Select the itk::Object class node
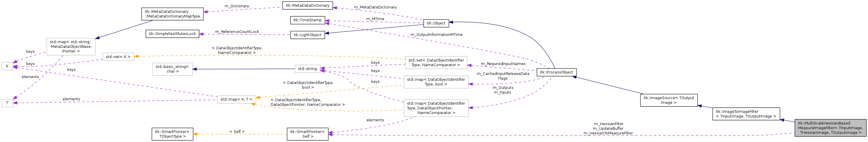Screen dimensions: 868x142 436,23
